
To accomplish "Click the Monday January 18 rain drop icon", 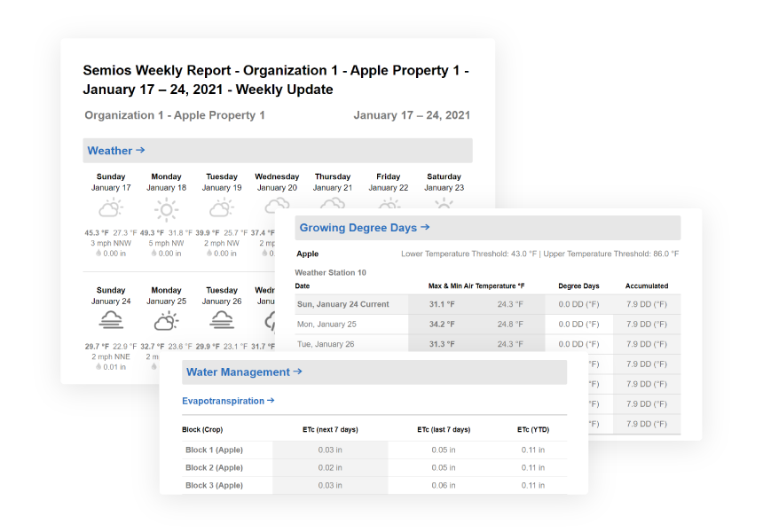I will (x=154, y=254).
